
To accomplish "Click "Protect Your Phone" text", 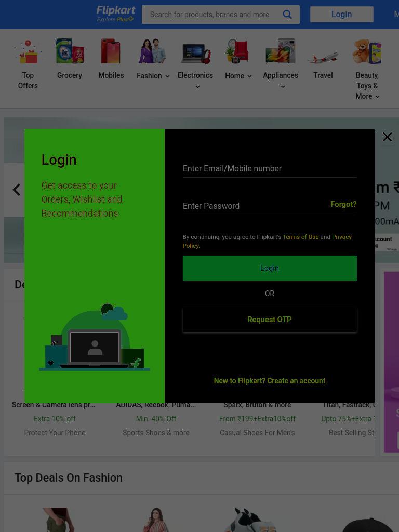I will pyautogui.click(x=55, y=433).
